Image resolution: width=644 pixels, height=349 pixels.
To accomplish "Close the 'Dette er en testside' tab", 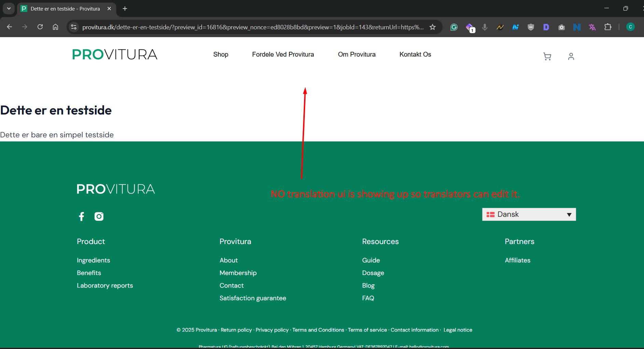I will pyautogui.click(x=109, y=9).
